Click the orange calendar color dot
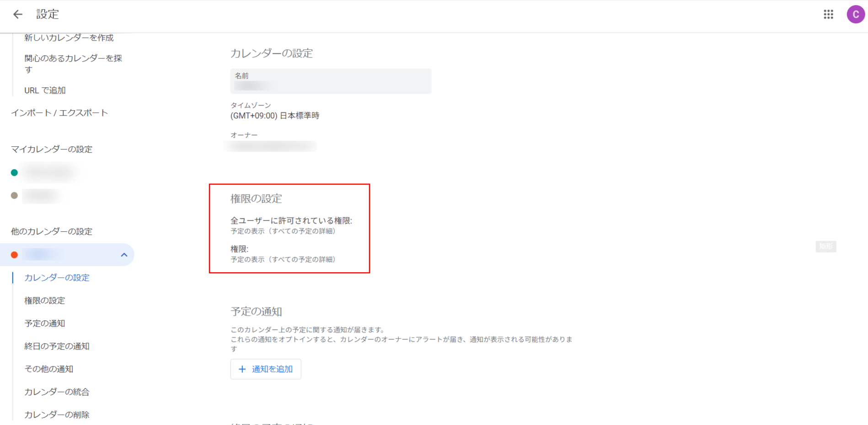The image size is (868, 425). (14, 255)
